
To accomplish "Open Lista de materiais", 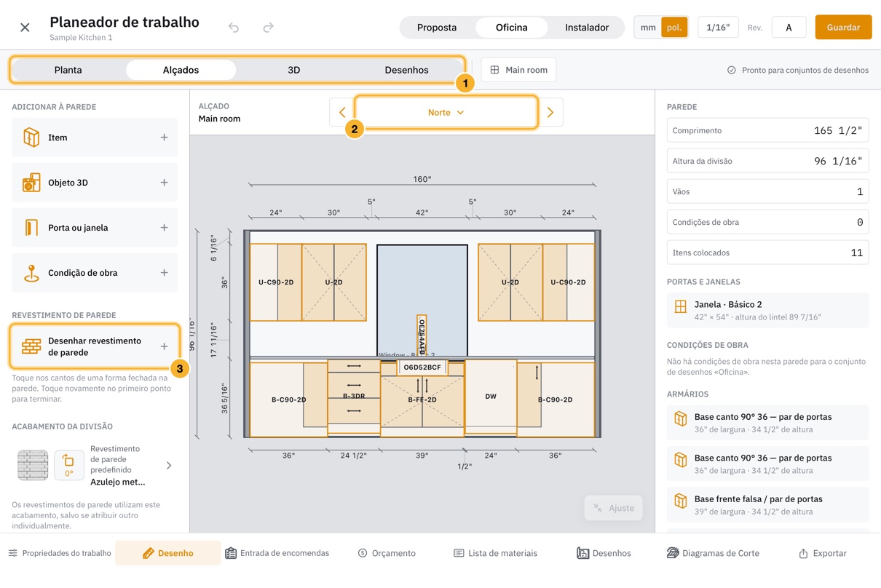I will click(495, 553).
